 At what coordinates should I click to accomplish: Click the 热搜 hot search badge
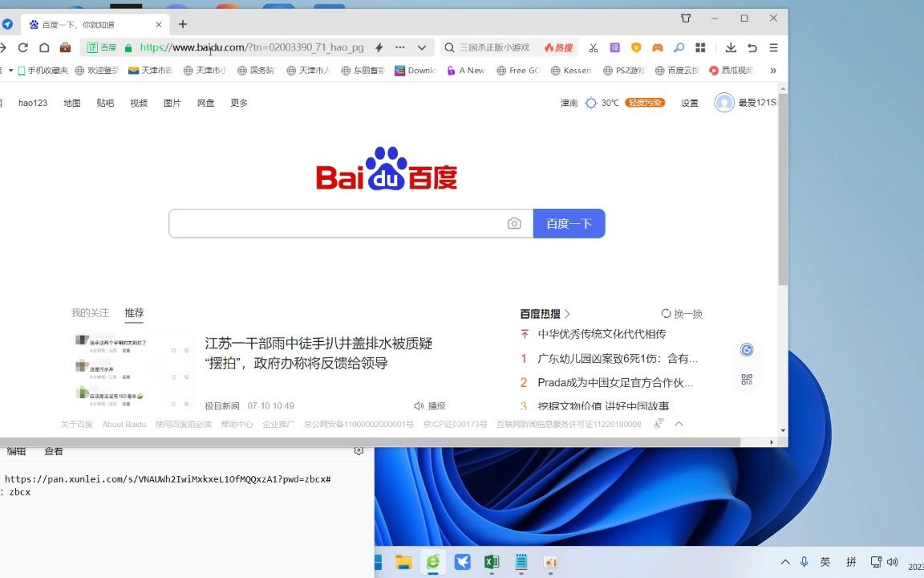[558, 48]
